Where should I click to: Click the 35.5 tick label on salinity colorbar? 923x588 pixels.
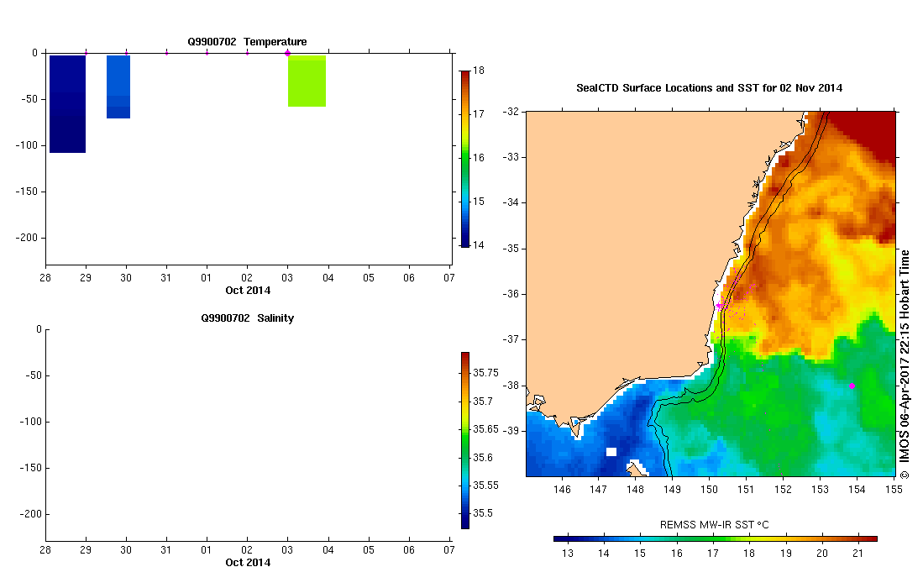pos(483,512)
